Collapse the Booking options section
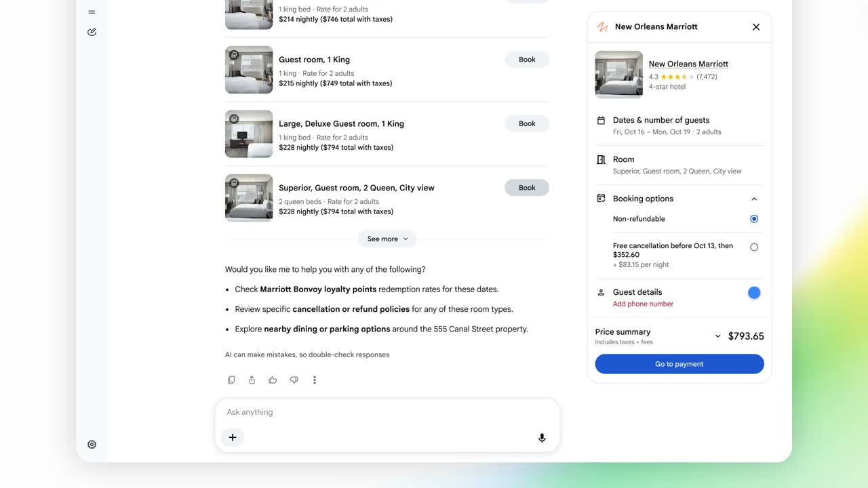 [754, 199]
